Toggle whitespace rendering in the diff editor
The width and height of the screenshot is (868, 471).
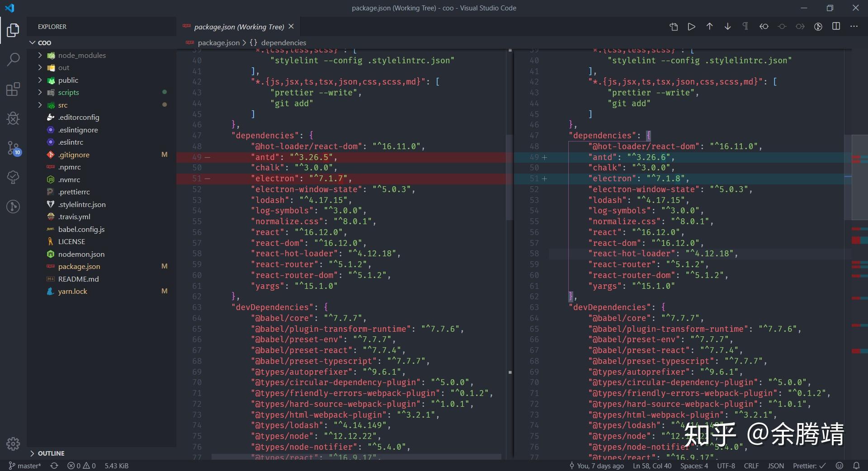coord(745,26)
